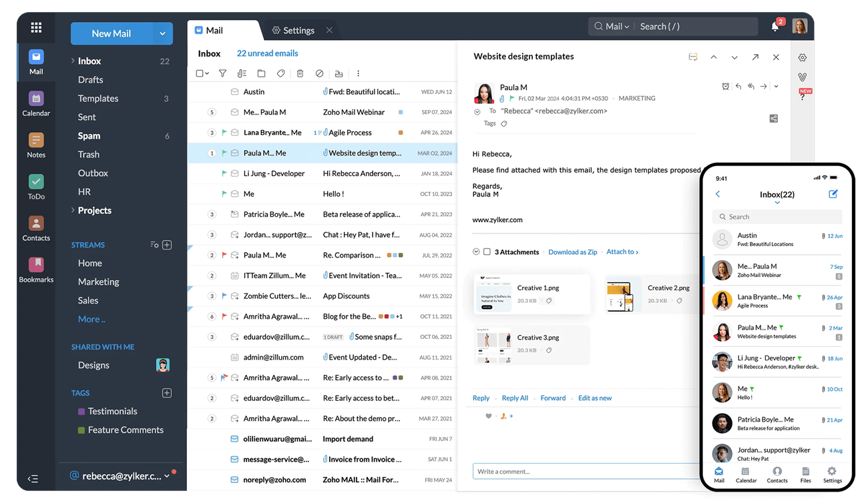Viewport: 868px width, 503px height.
Task: Archive emails using the archive toolbar icon
Action: coord(339,73)
